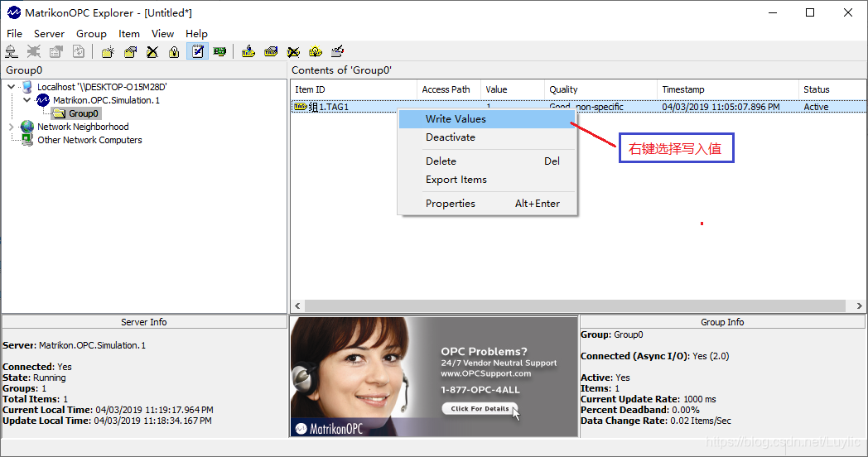This screenshot has width=868, height=457.
Task: Choose Deactivate from the context menu
Action: [487, 137]
